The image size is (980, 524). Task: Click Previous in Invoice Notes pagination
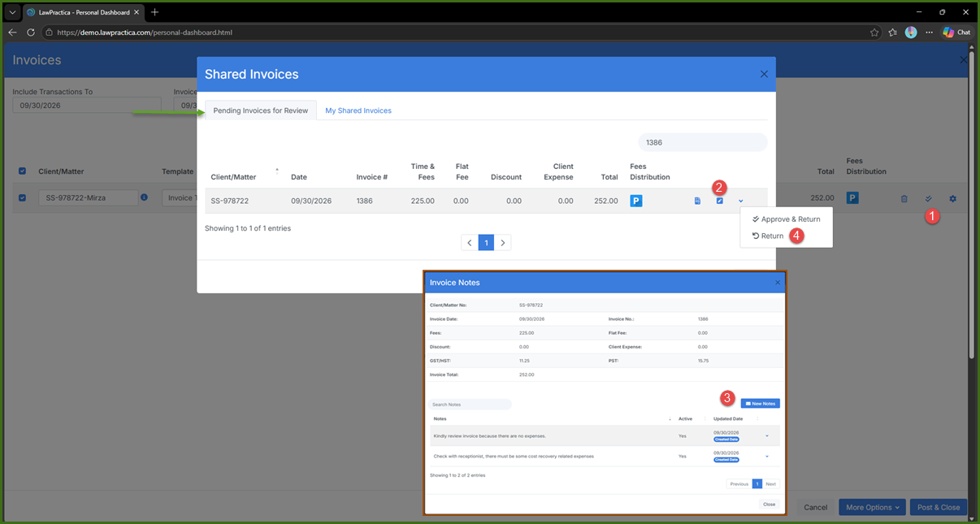click(x=739, y=483)
